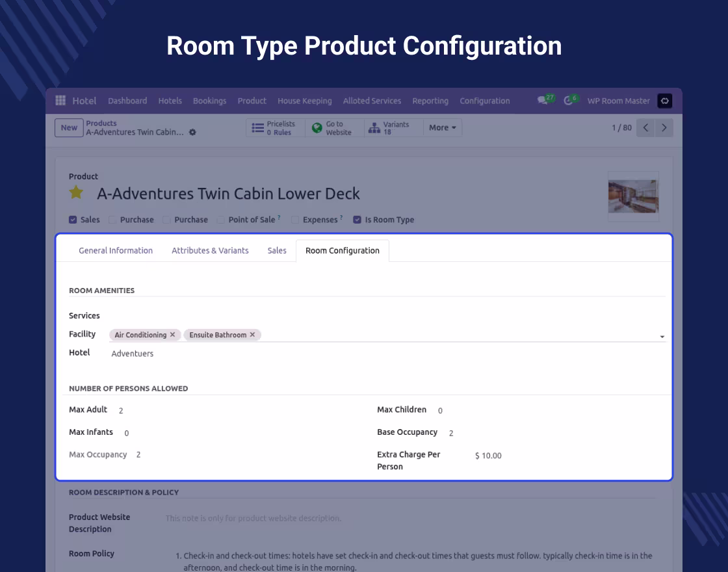Open the Hotels menu
Image resolution: width=728 pixels, height=572 pixels.
[170, 101]
